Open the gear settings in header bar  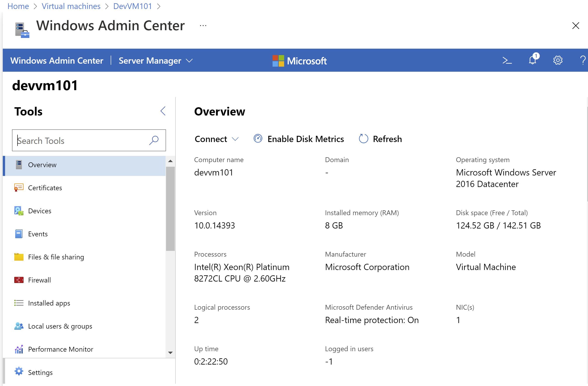pyautogui.click(x=558, y=61)
